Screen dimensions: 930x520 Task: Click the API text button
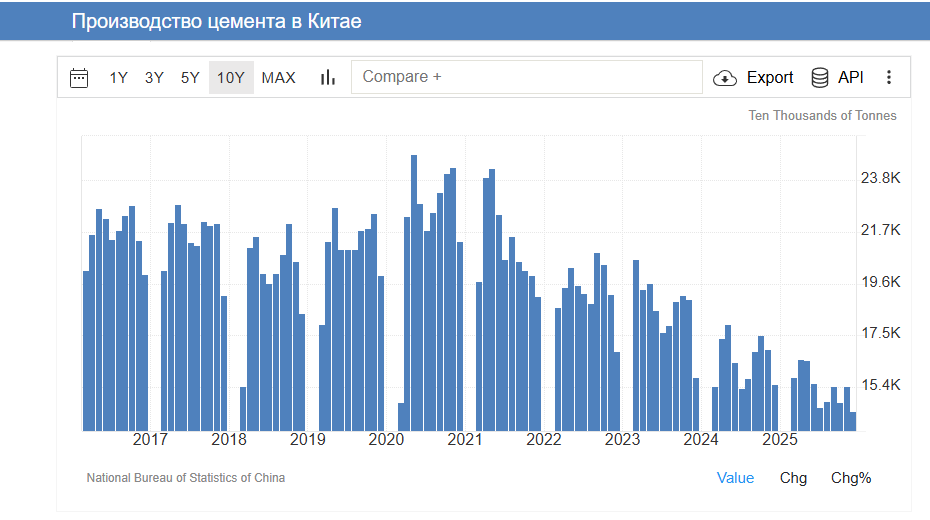851,78
